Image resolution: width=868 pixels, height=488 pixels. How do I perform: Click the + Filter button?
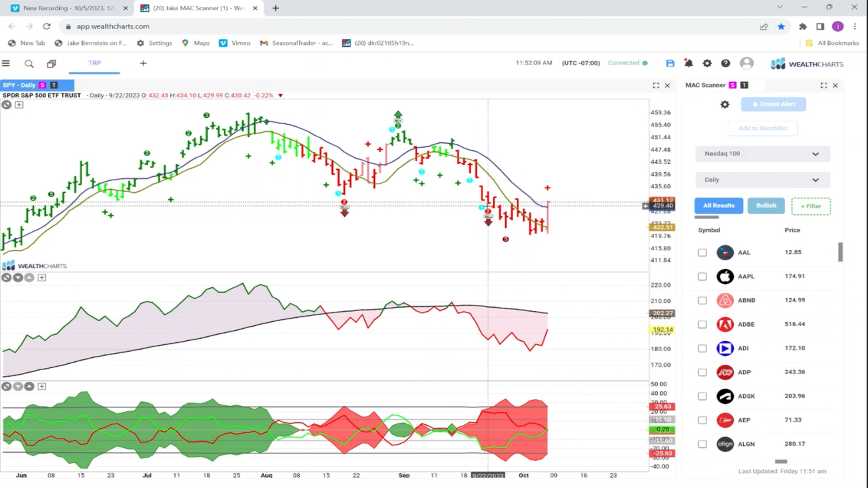[x=811, y=206]
